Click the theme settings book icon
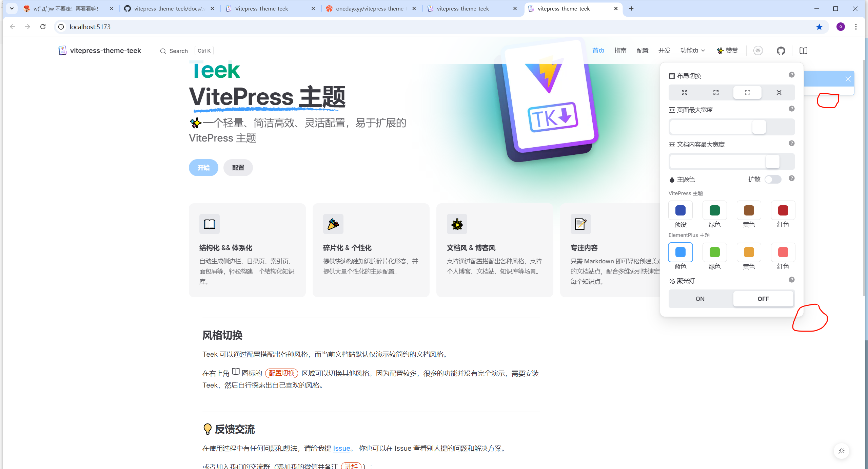 click(803, 51)
